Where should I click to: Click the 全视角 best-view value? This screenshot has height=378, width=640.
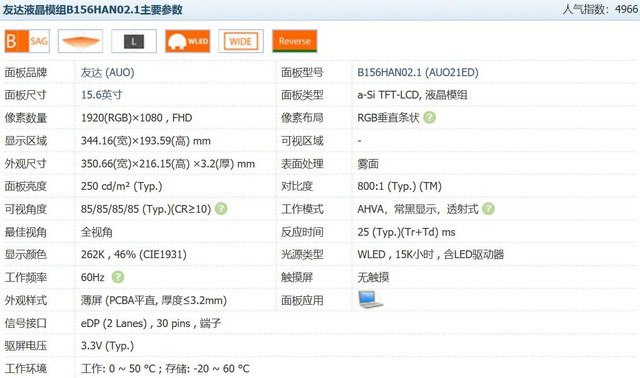tap(96, 232)
